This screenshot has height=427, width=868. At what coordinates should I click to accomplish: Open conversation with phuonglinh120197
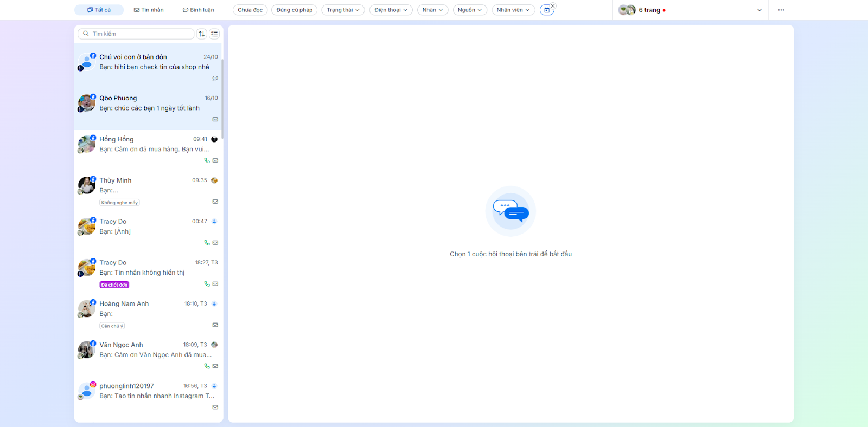pyautogui.click(x=148, y=397)
